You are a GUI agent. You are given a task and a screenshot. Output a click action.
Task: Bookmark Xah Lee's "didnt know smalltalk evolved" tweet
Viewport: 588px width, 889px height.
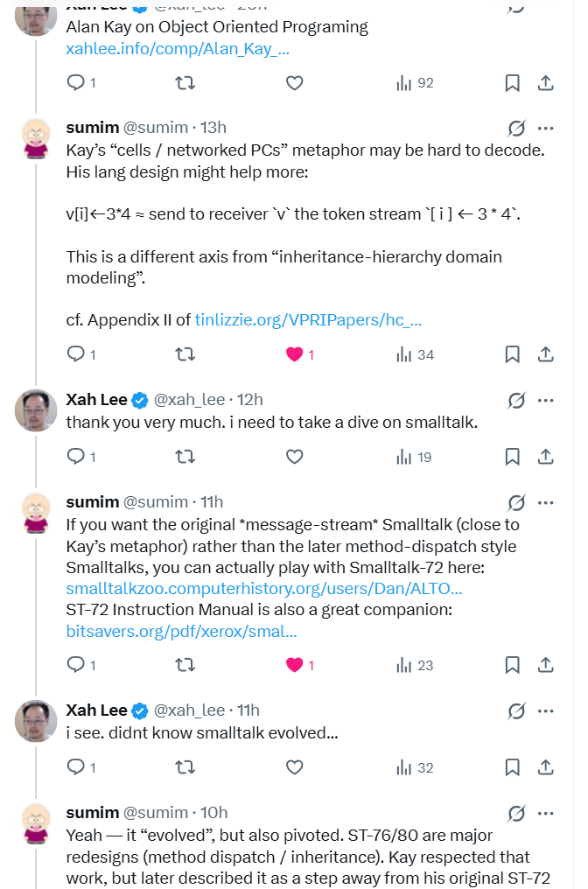[x=513, y=767]
